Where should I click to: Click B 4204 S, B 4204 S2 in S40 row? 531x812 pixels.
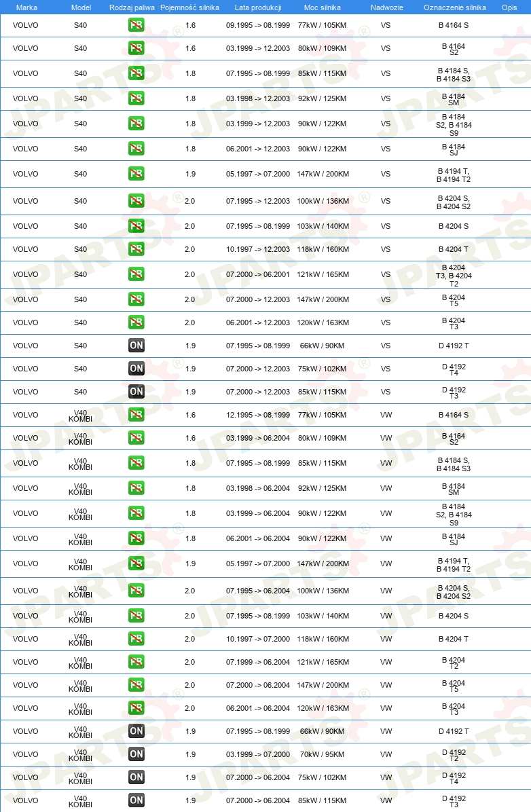454,202
